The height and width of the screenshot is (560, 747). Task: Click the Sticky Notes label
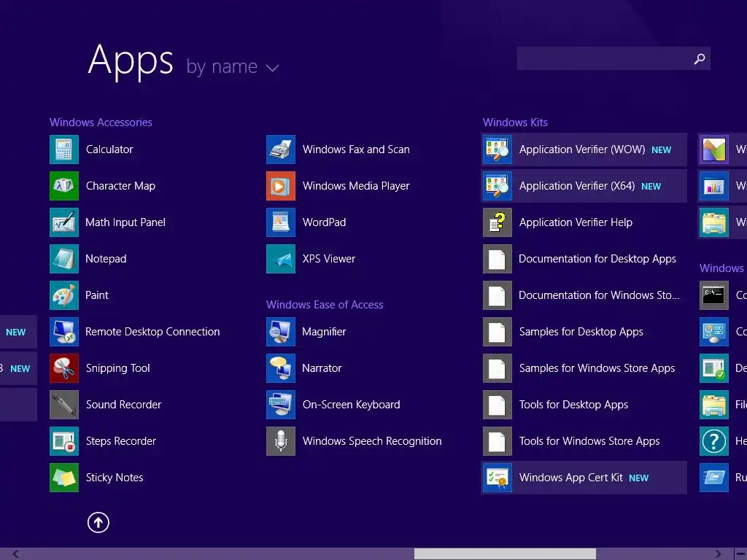pyautogui.click(x=115, y=478)
